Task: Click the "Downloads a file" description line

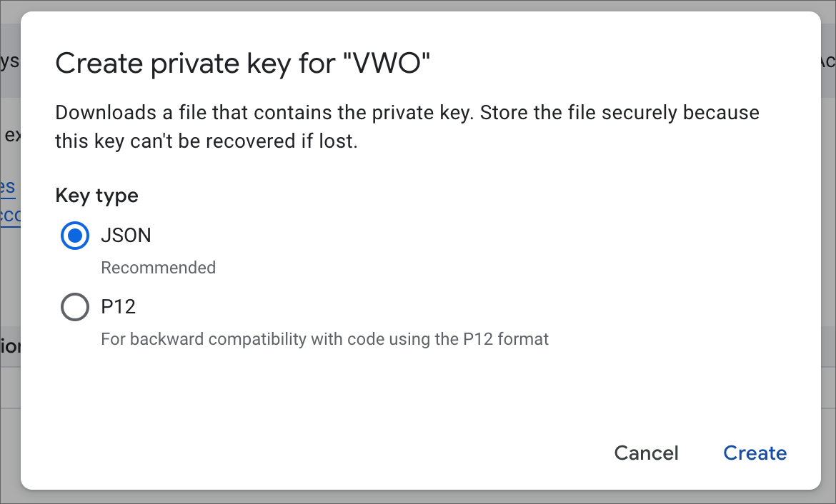Action: click(x=407, y=113)
